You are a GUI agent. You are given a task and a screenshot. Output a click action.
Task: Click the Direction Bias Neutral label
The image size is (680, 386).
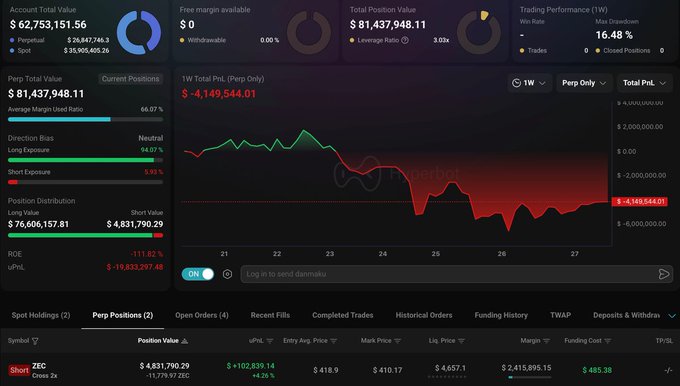tap(150, 138)
